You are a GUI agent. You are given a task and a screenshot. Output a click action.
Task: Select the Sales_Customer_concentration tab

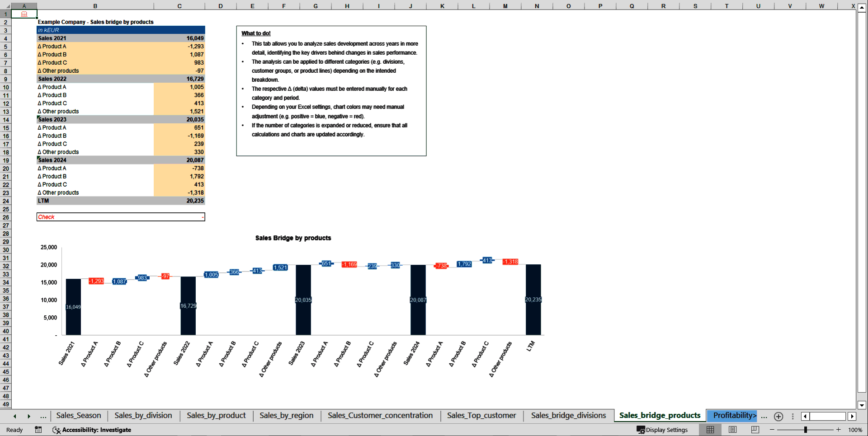(x=380, y=416)
